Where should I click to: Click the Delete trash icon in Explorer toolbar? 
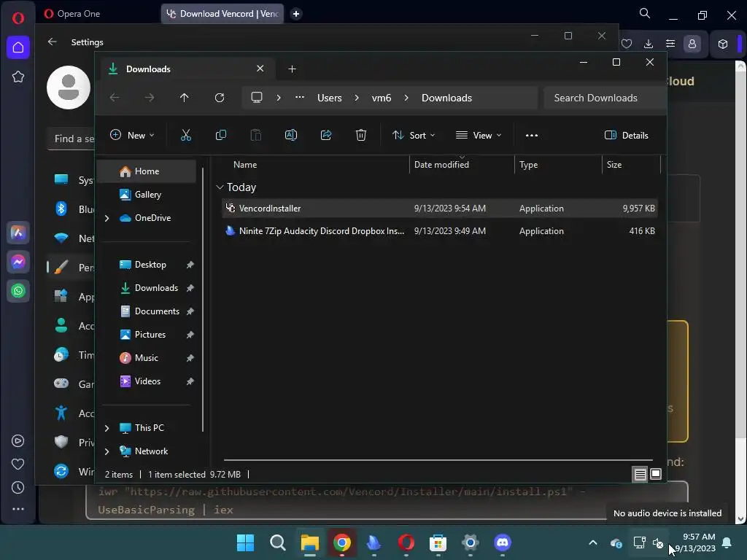click(x=361, y=135)
